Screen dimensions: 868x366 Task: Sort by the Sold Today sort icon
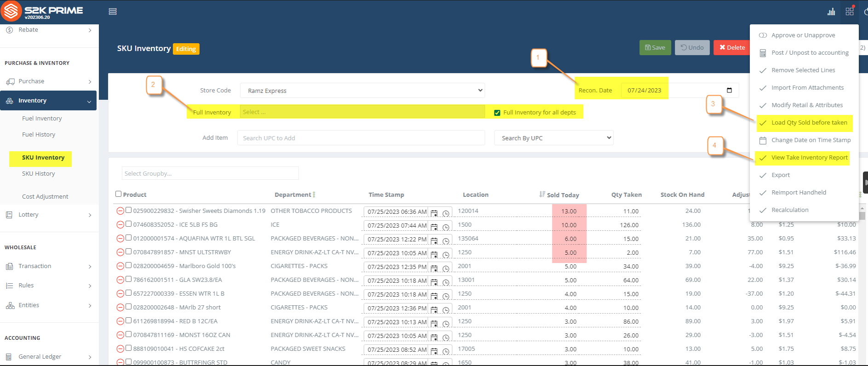[542, 194]
